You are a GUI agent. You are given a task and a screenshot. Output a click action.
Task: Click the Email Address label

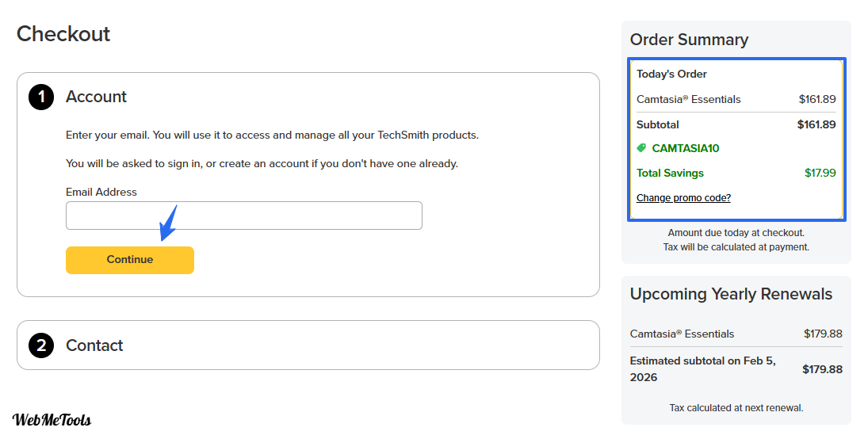coord(101,192)
